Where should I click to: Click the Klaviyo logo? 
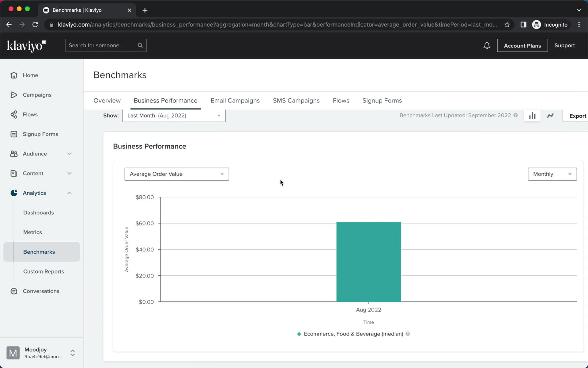[27, 46]
